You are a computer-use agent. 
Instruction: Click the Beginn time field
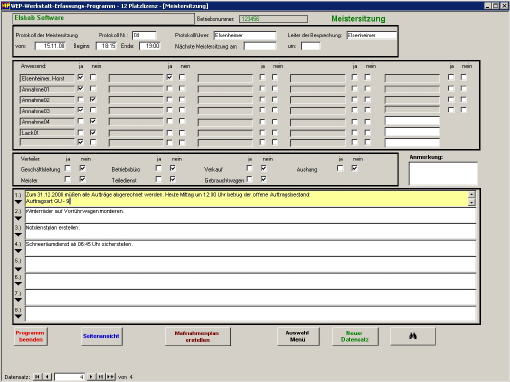tap(106, 46)
